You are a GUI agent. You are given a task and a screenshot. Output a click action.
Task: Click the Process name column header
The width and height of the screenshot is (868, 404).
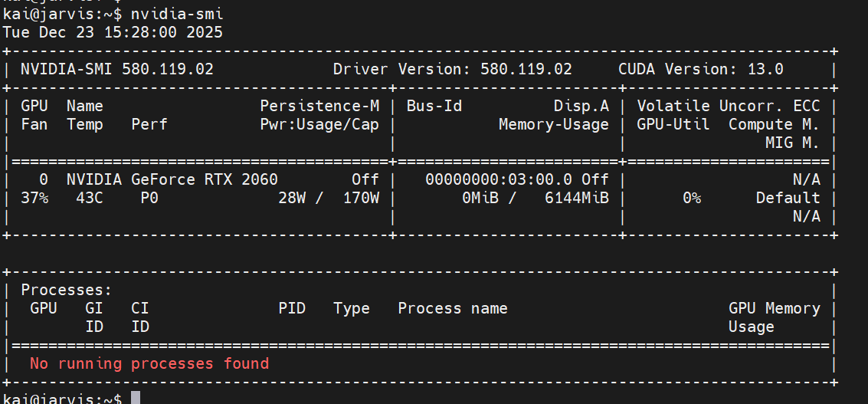point(452,308)
